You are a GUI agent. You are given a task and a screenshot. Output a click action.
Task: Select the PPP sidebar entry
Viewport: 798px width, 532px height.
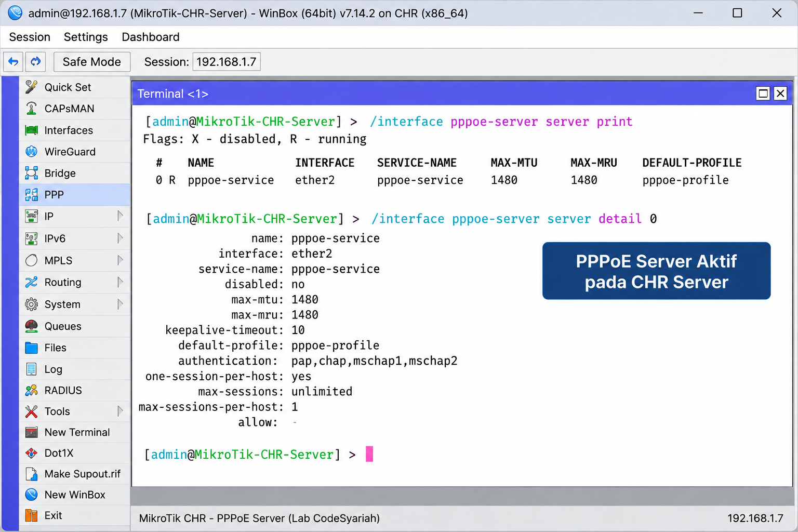(x=75, y=195)
